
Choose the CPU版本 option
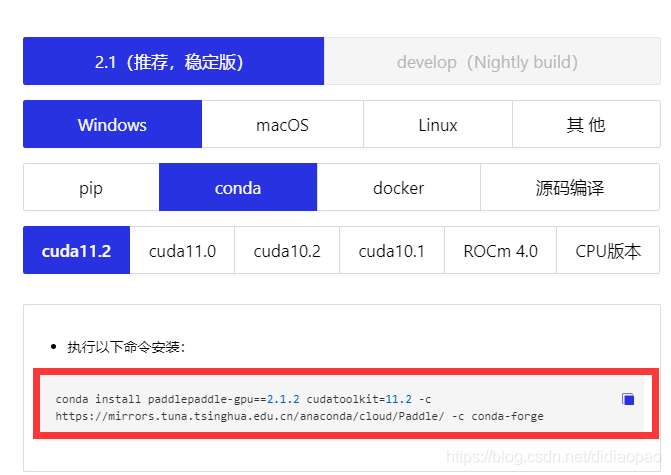tap(608, 251)
